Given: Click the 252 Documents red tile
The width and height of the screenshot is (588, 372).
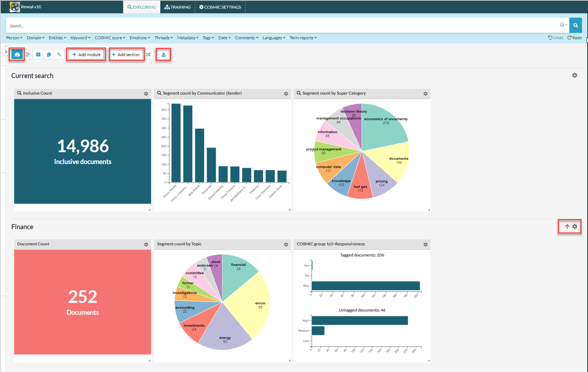Looking at the screenshot, I should point(83,302).
